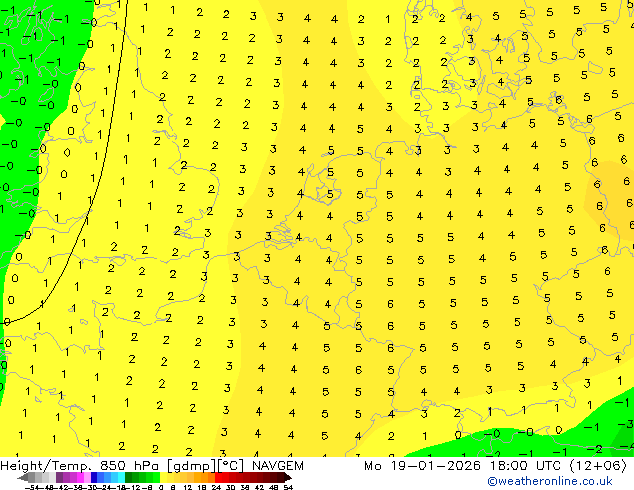Viewport: 634px width, 490px height.
Task: Open the weatheronline.co.uk link
Action: point(550,481)
